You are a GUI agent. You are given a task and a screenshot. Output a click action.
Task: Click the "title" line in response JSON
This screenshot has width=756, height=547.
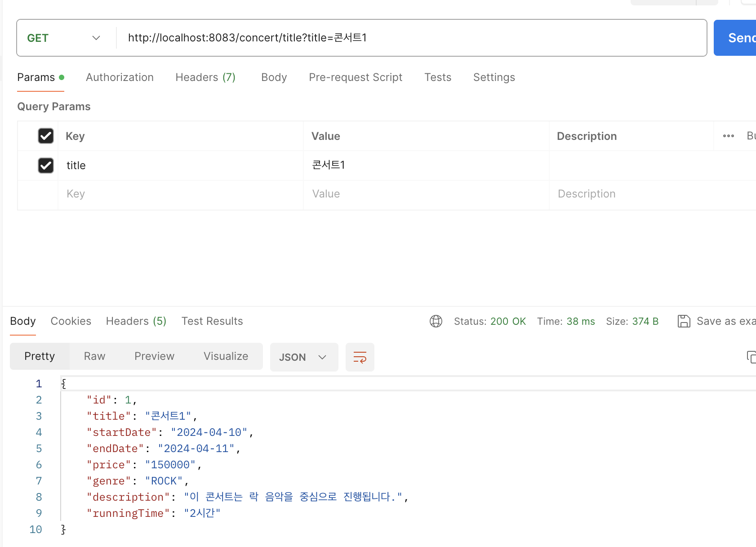142,416
